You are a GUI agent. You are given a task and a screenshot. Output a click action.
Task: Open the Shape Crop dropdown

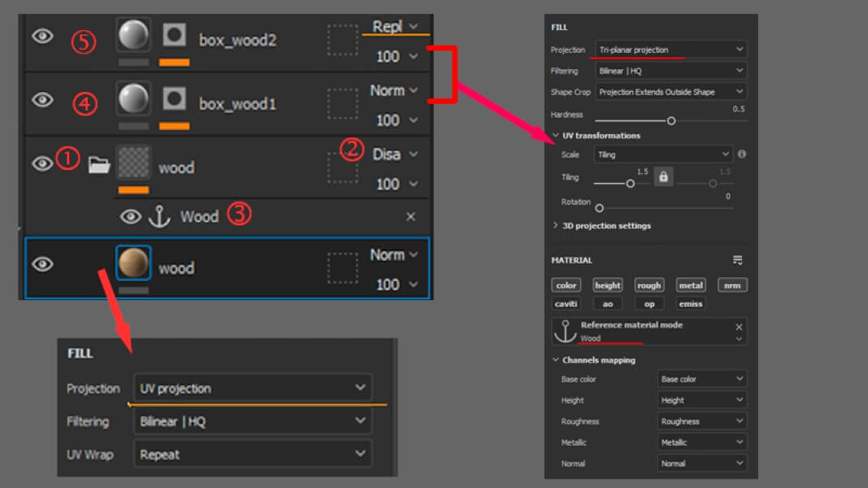click(670, 92)
